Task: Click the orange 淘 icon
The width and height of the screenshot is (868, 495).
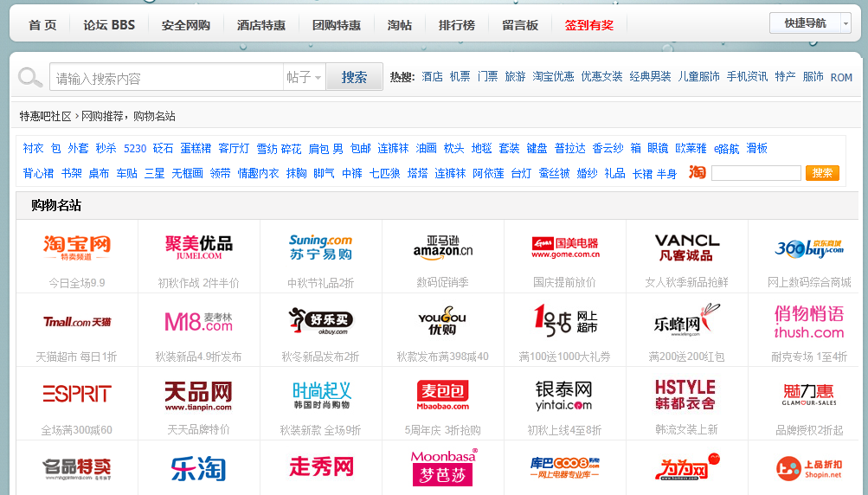Action: 697,173
